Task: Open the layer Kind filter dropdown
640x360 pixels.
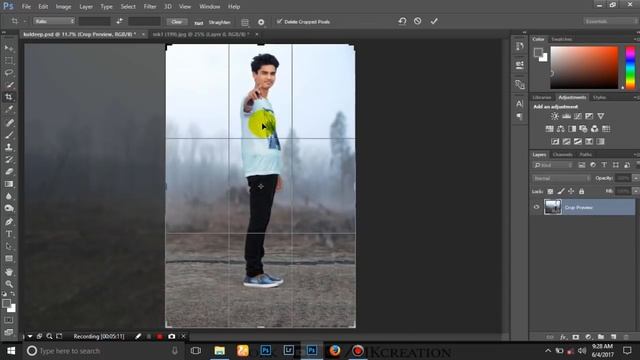Action: 553,165
